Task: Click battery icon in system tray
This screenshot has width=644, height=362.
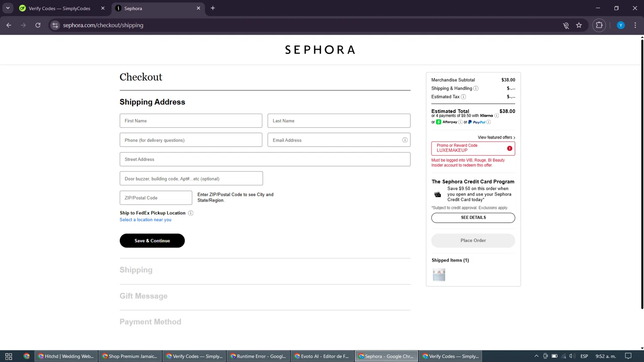Action: (555, 356)
